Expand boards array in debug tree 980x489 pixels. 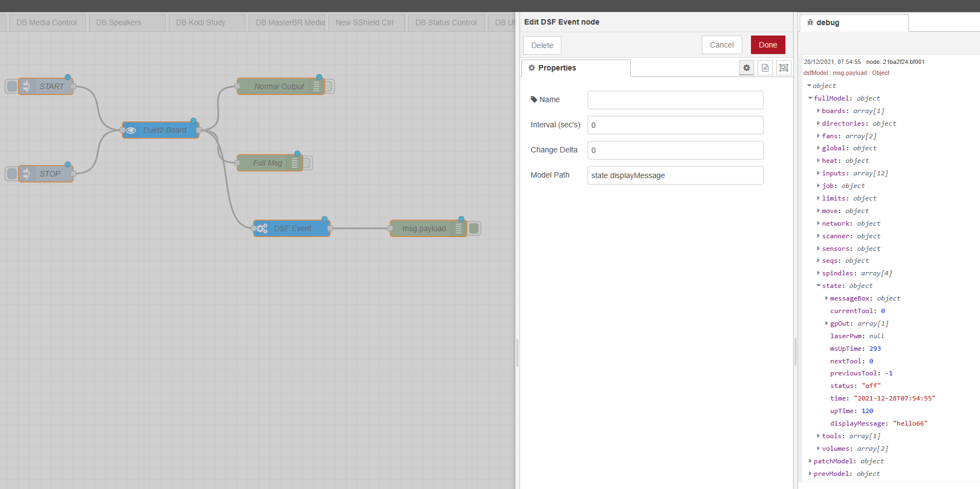coord(818,111)
